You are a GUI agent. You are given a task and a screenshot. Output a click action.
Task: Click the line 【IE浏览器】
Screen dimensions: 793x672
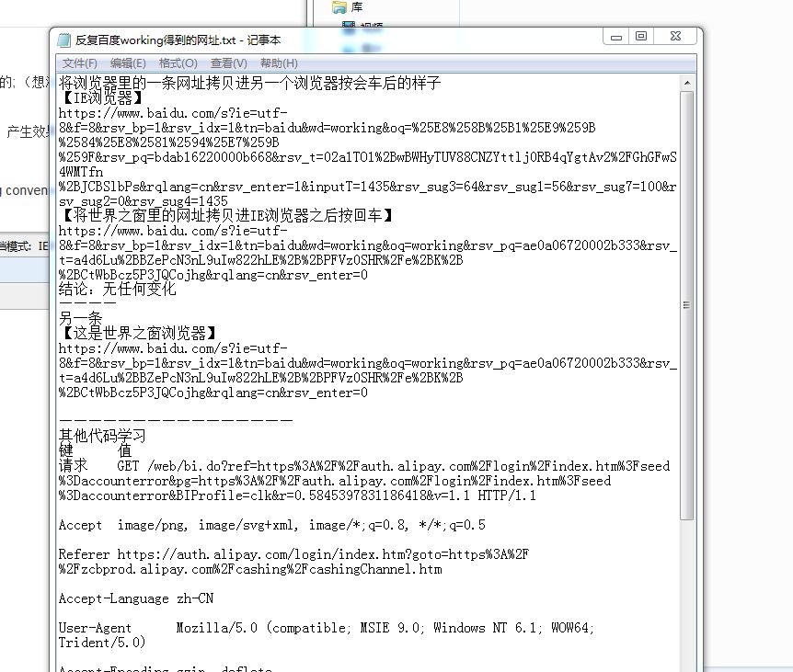click(x=101, y=97)
